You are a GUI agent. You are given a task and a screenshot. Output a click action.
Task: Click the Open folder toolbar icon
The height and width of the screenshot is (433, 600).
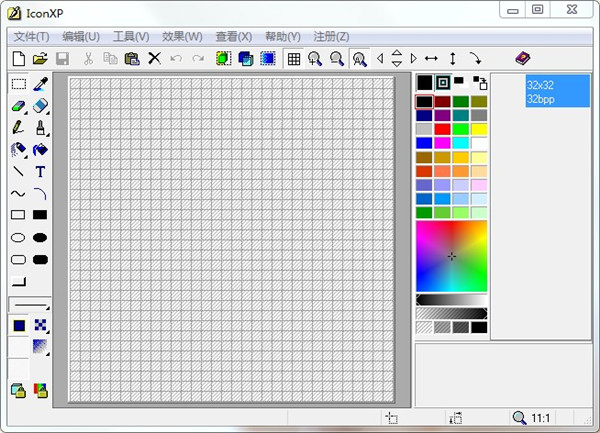tap(41, 59)
